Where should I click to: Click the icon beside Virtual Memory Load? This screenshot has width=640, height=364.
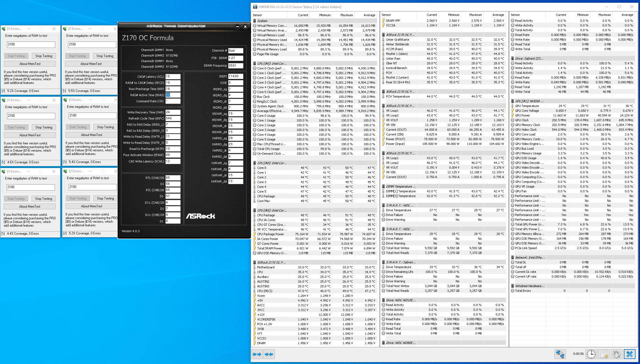pos(255,35)
